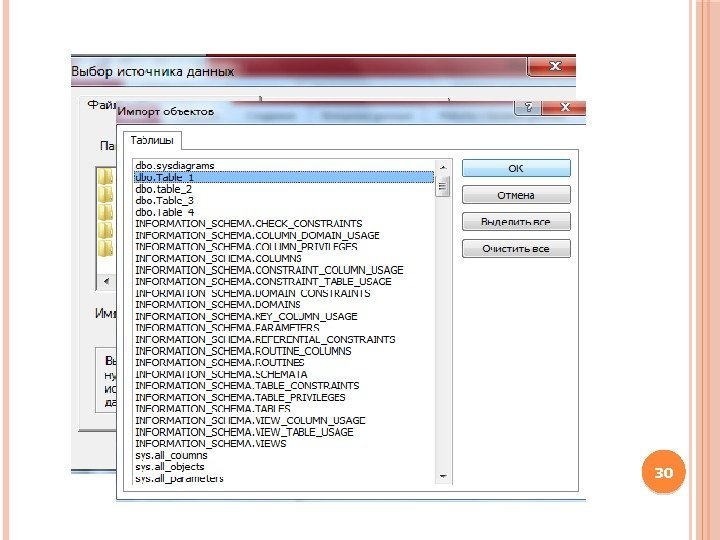Viewport: 720px width, 540px height.
Task: Select sys.all_parameters row
Action: click(x=284, y=478)
